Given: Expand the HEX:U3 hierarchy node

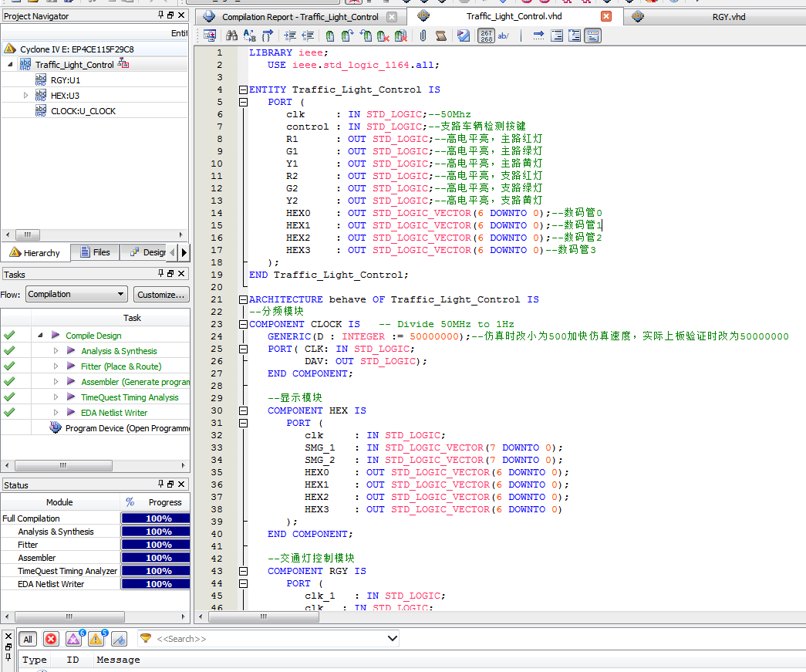Looking at the screenshot, I should (x=26, y=96).
